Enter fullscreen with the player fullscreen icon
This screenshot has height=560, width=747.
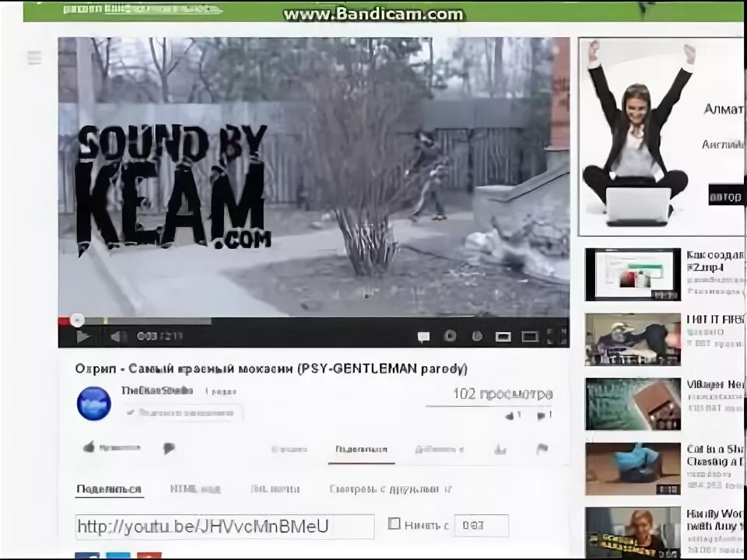pos(556,336)
